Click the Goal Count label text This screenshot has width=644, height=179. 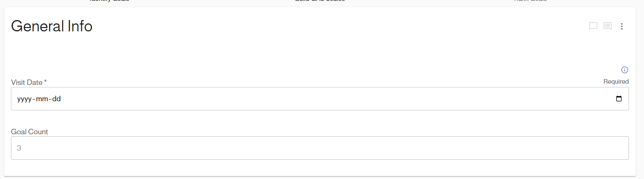click(x=29, y=132)
